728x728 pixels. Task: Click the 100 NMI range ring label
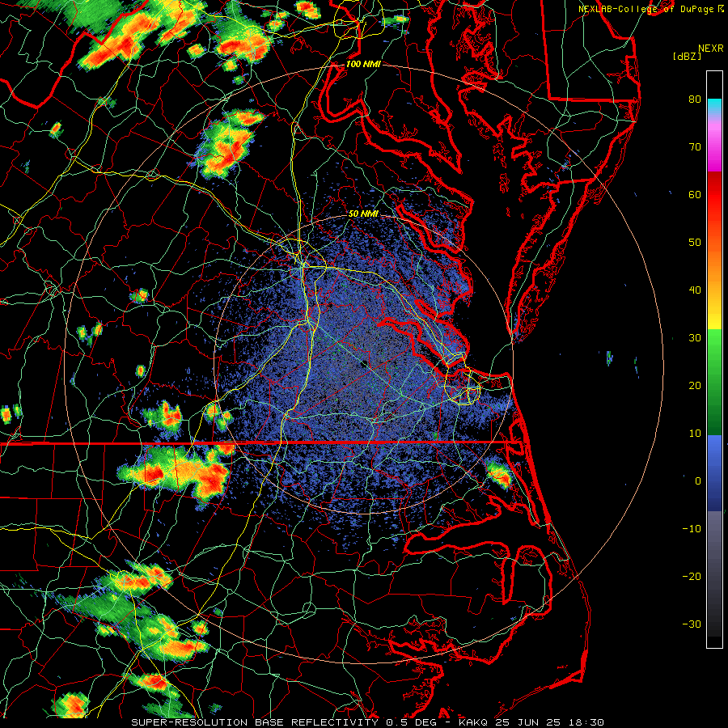pyautogui.click(x=363, y=64)
